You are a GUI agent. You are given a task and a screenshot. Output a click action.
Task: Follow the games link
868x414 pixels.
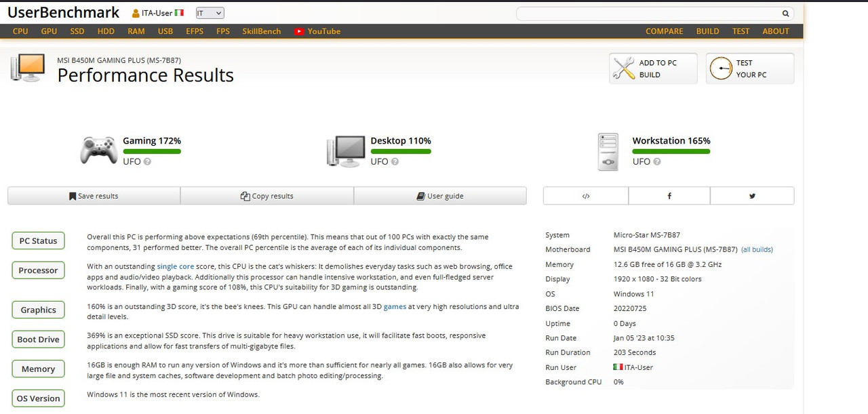(x=395, y=307)
